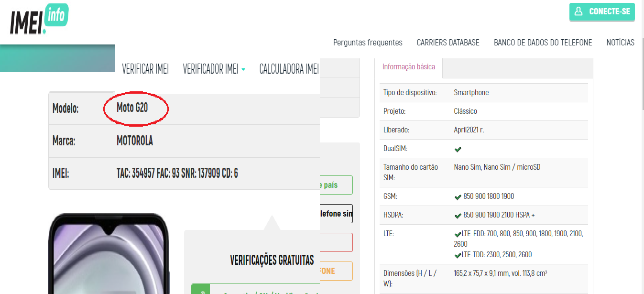Click the LTE-FDD bands list text
The image size is (644, 294).
(x=519, y=239)
